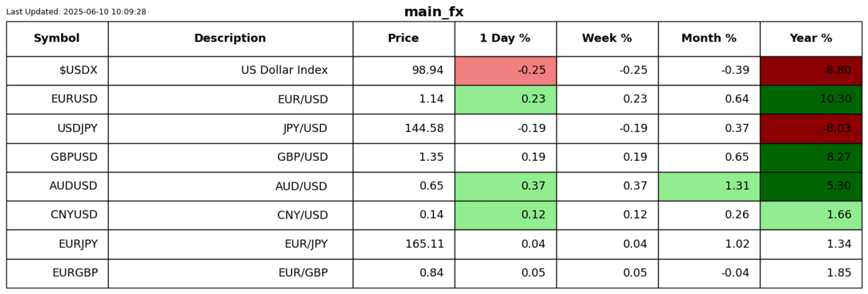Click the red $USDX 1 Day % cell
This screenshot has height=294, width=868.
[505, 71]
